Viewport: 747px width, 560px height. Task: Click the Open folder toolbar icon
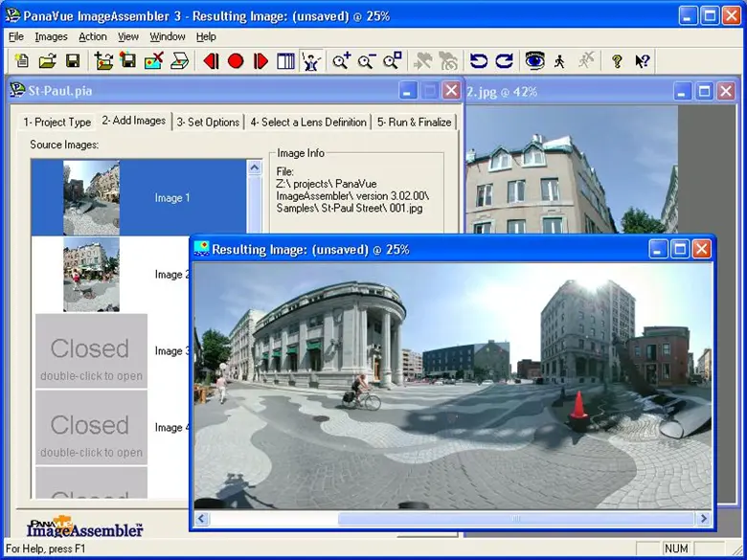[47, 61]
